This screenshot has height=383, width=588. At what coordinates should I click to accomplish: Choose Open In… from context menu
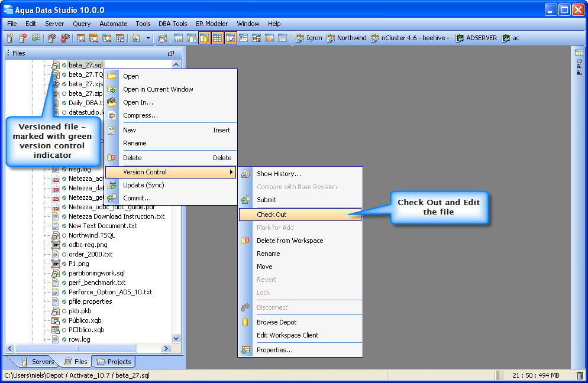[170, 102]
